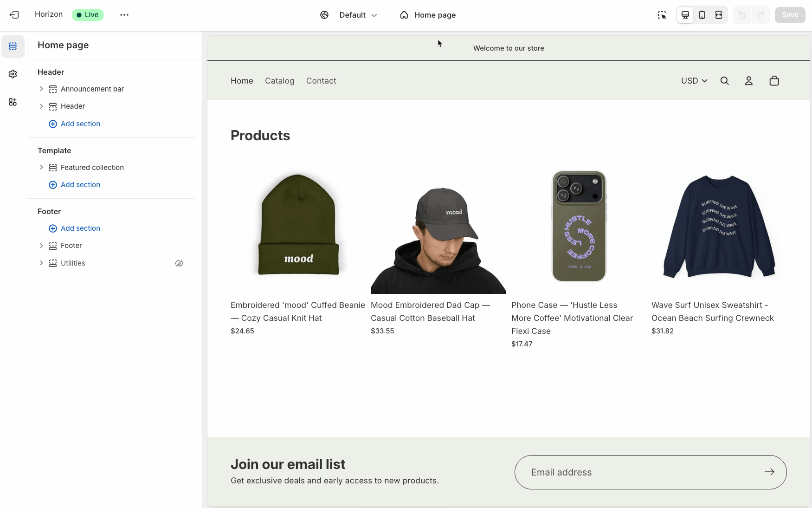Click the redo arrow
812x508 pixels.
click(x=760, y=15)
